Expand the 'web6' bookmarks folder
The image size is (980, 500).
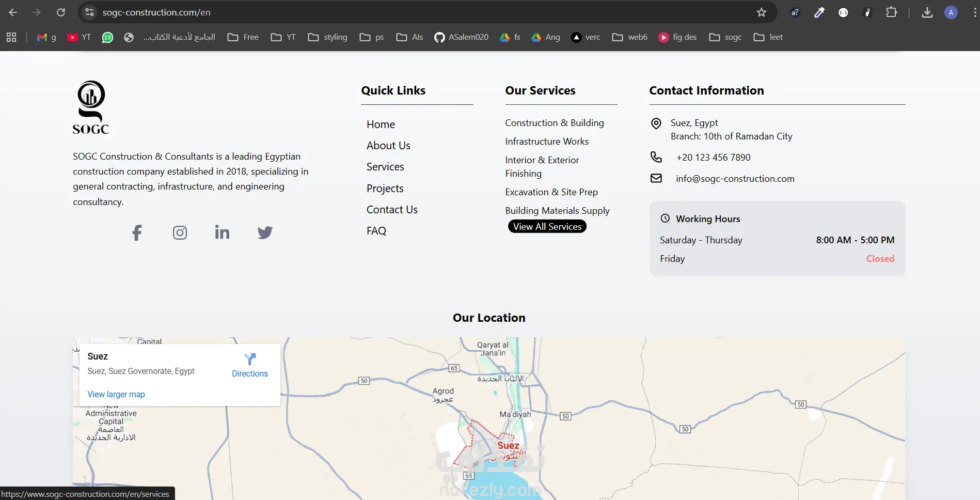(x=630, y=37)
